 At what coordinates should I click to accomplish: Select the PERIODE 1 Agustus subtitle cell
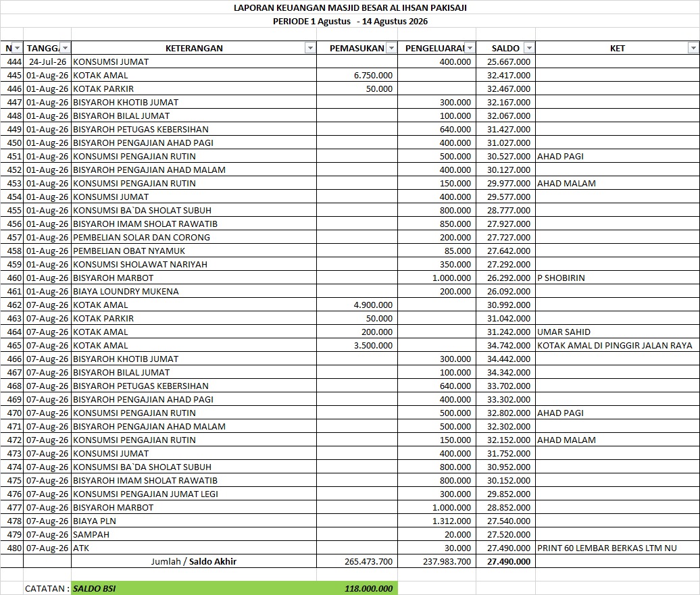click(350, 22)
